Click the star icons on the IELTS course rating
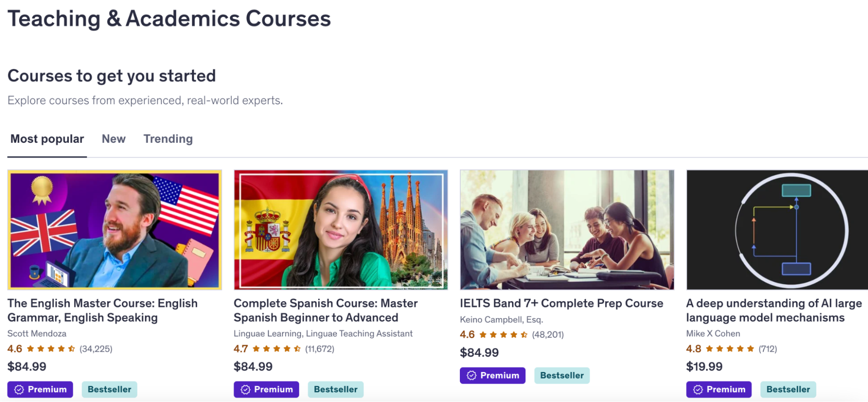This screenshot has width=868, height=402. tap(502, 335)
